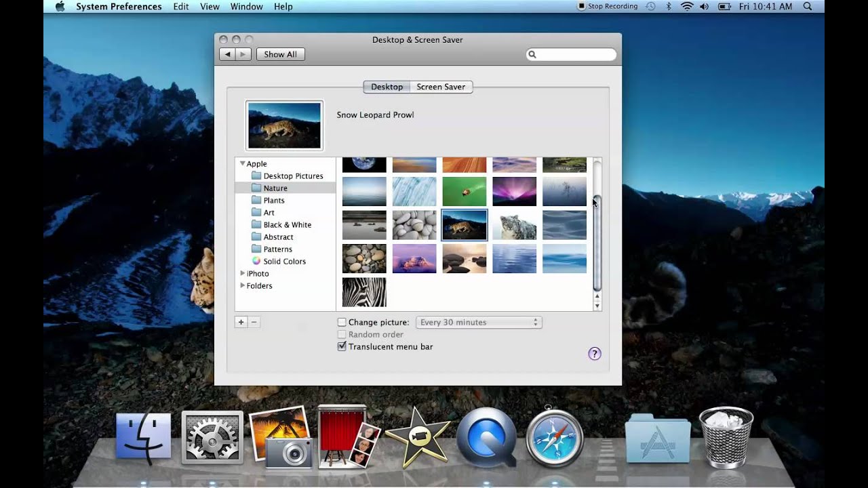Open the Applications folder in Dock
Image resolution: width=868 pixels, height=488 pixels.
click(658, 439)
